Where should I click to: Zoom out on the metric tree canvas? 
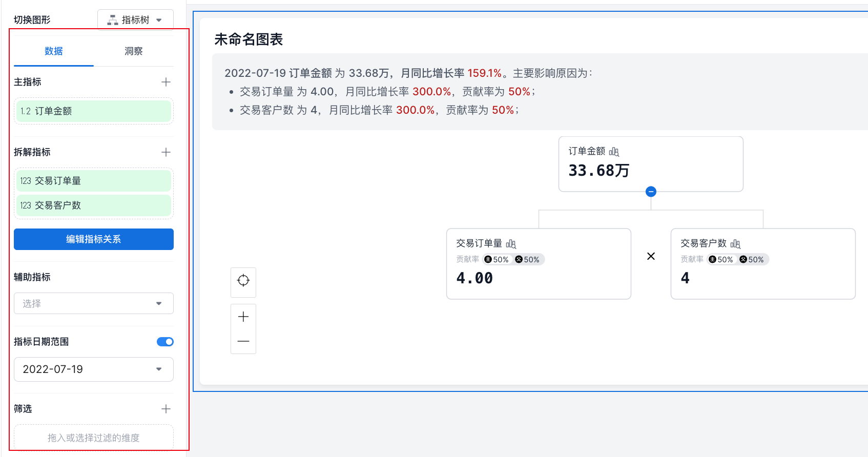243,341
